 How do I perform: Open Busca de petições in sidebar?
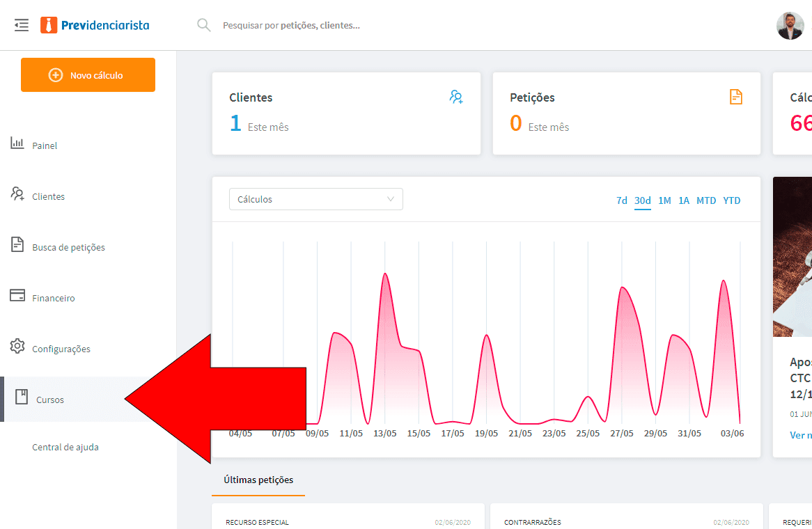click(x=68, y=248)
